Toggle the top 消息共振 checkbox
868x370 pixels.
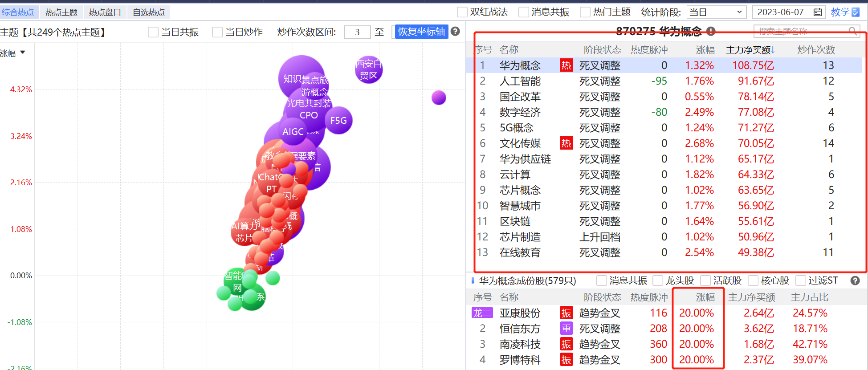524,12
